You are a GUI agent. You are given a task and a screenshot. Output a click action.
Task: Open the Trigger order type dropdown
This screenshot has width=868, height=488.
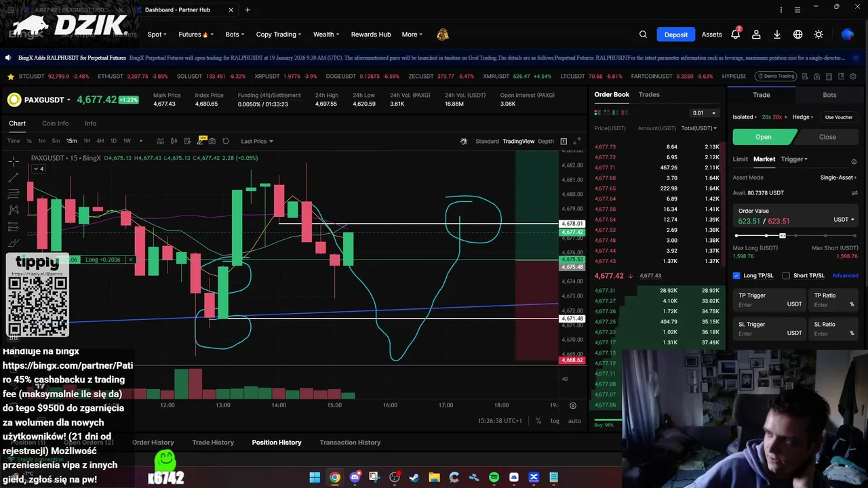point(794,159)
